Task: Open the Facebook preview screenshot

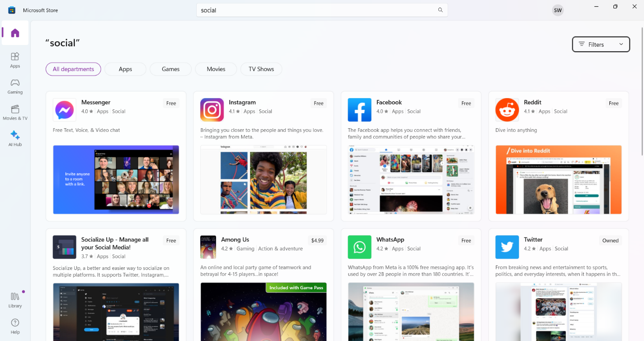Action: tap(411, 179)
